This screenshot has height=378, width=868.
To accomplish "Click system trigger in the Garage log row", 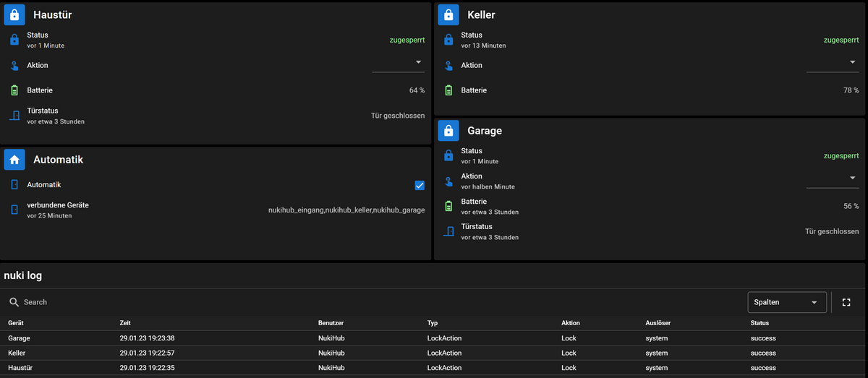I will 656,338.
